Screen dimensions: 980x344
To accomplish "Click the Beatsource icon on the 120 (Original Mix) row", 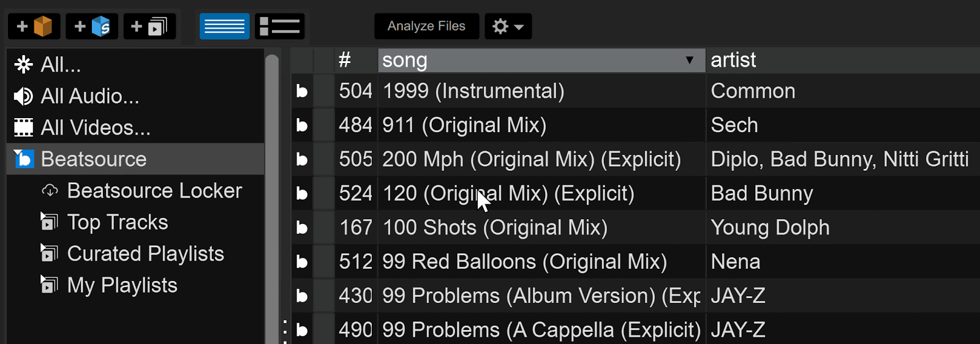I will tap(302, 193).
